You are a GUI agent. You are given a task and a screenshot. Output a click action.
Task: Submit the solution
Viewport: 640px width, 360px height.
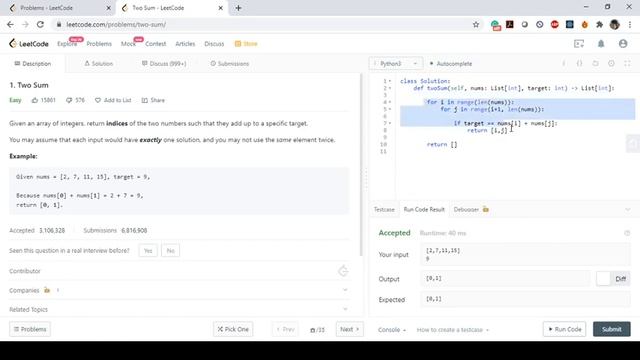611,329
